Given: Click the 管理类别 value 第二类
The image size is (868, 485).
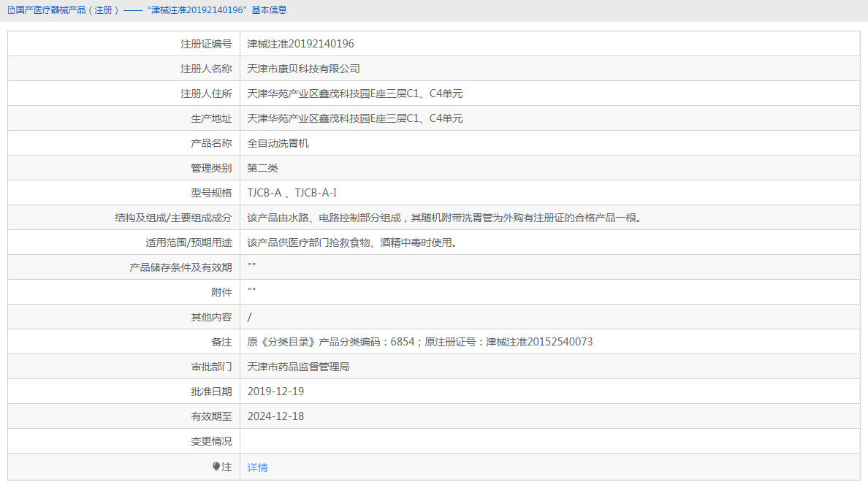Looking at the screenshot, I should 263,167.
